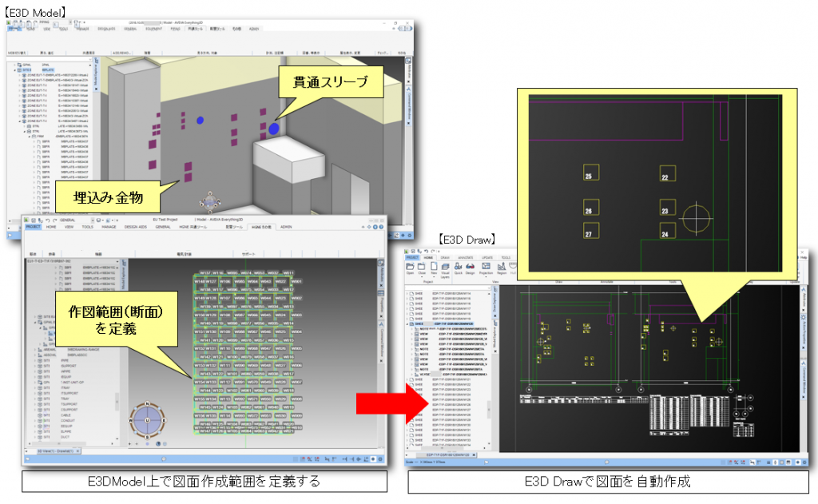Click N on the compass in the lower Model window
The height and width of the screenshot is (504, 818).
147,404
